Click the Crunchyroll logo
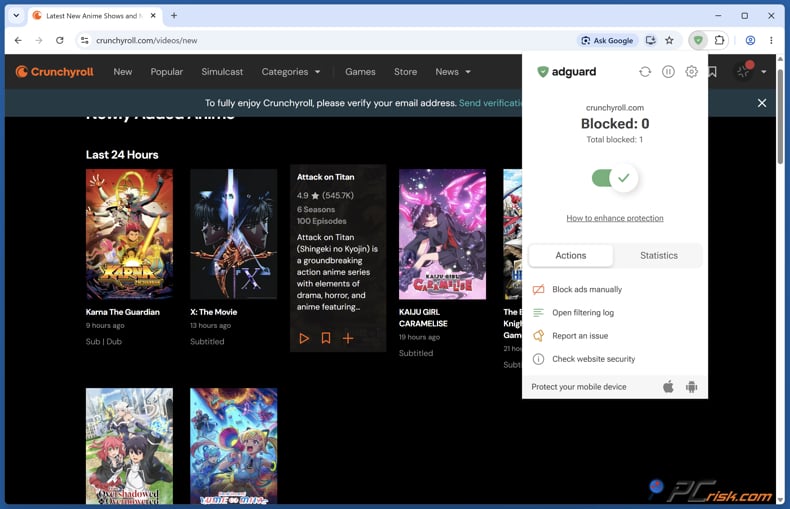Screen dimensions: 790x509 [54, 72]
